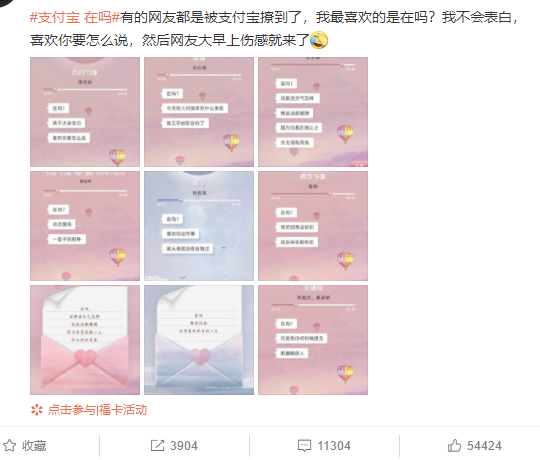Screen dimensions: 540x460
Task: Like the post with the thumbs-up icon
Action: click(454, 445)
